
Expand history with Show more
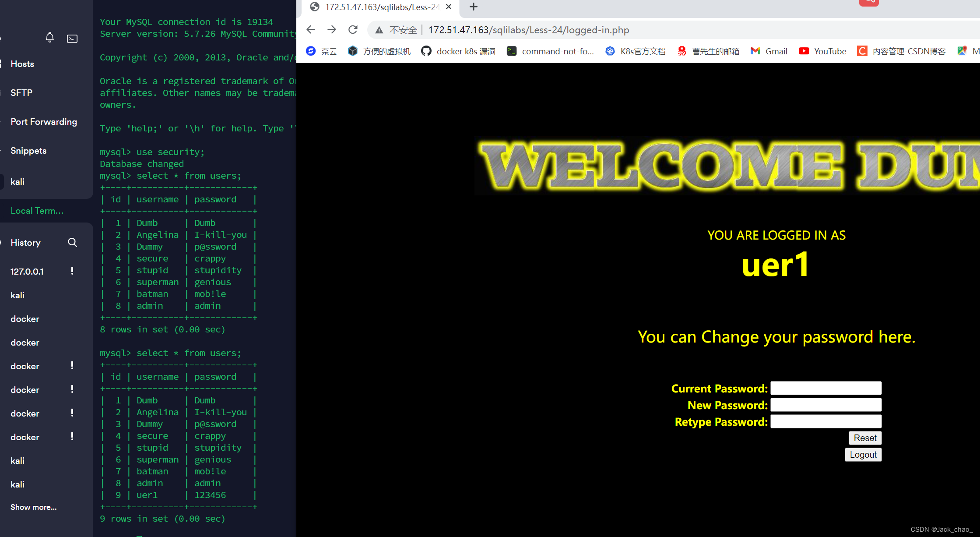point(34,507)
